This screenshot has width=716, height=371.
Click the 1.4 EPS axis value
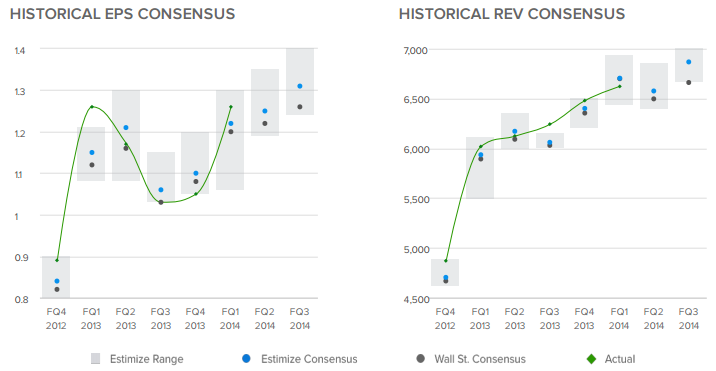pyautogui.click(x=20, y=50)
